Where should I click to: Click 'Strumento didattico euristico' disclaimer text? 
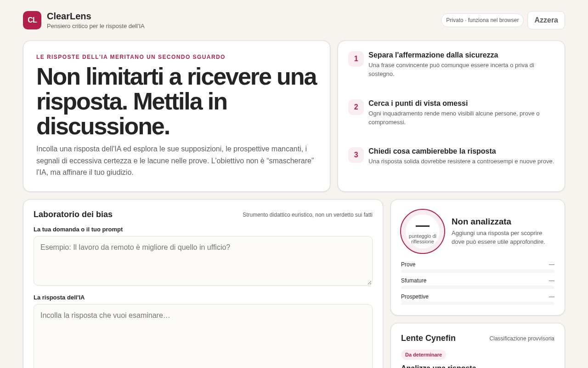307,215
